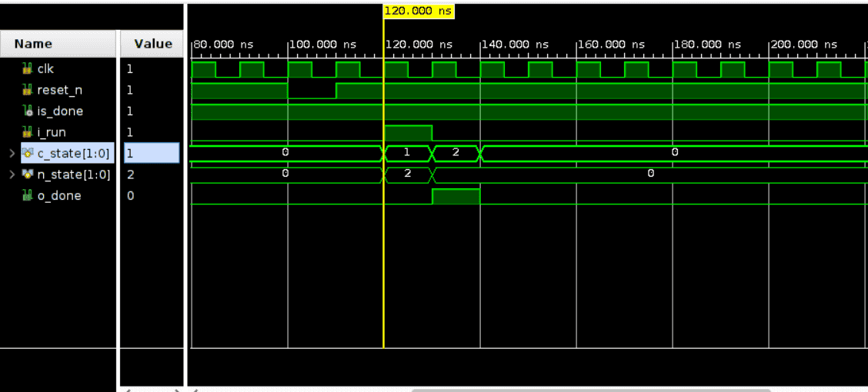Image resolution: width=868 pixels, height=392 pixels.
Task: Click the n_state value cell showing 2
Action: pos(152,174)
